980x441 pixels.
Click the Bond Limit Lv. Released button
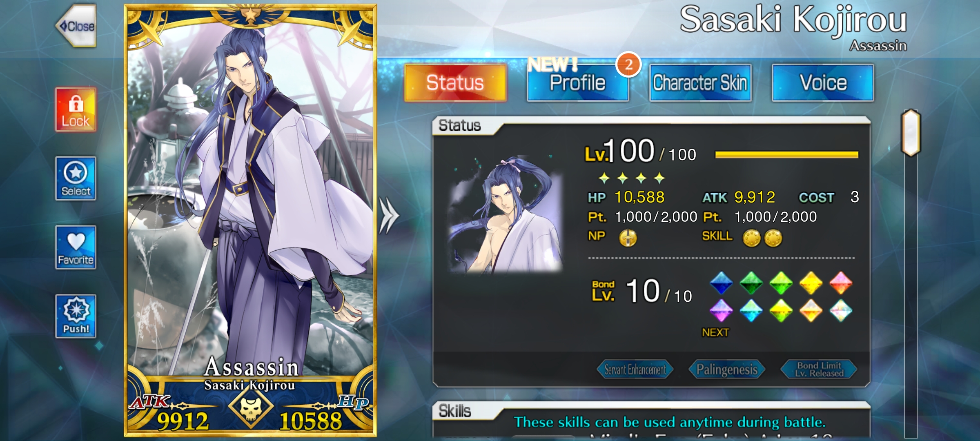click(x=819, y=370)
